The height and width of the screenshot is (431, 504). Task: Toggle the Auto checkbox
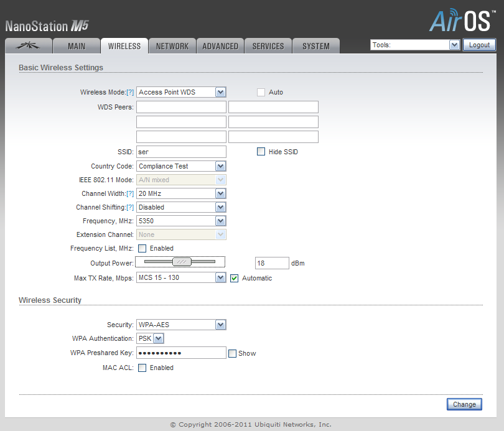[x=261, y=93]
